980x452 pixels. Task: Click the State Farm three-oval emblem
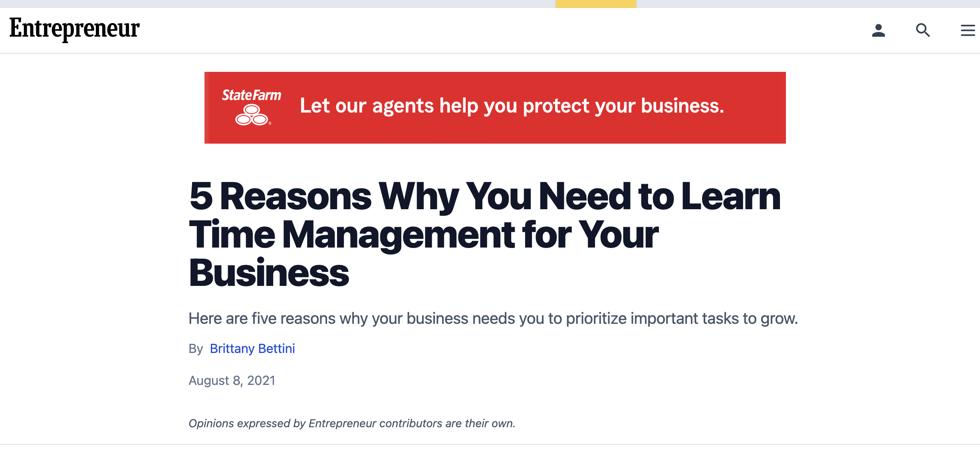(252, 115)
